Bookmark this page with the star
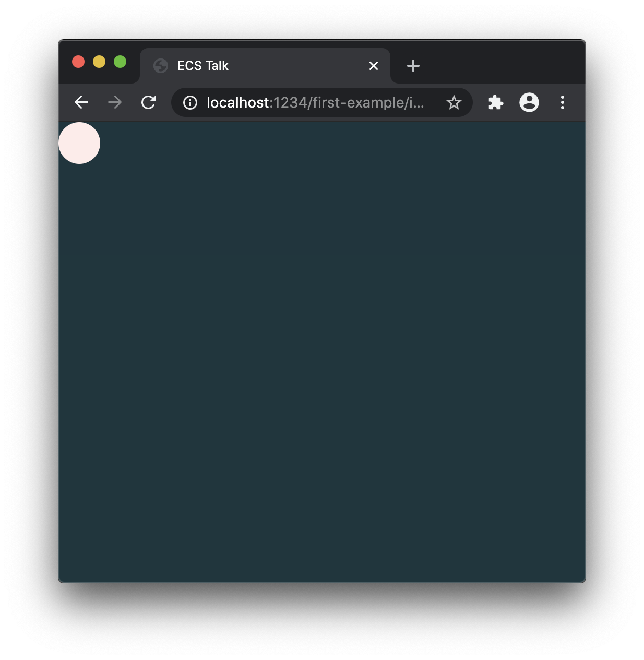This screenshot has width=644, height=660. [x=454, y=102]
